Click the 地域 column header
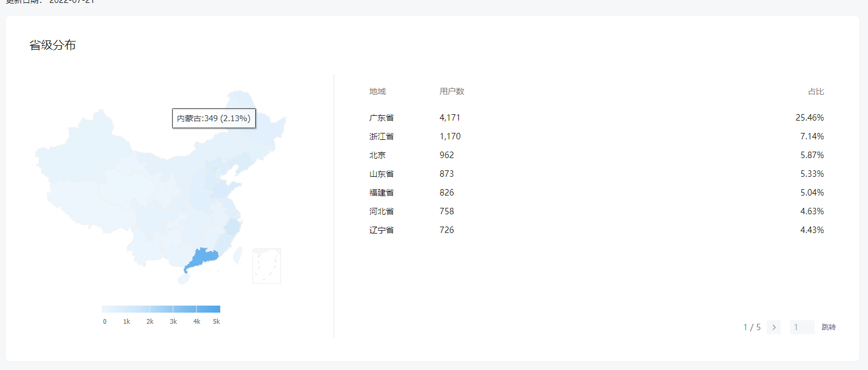The height and width of the screenshot is (370, 868). pyautogui.click(x=378, y=91)
